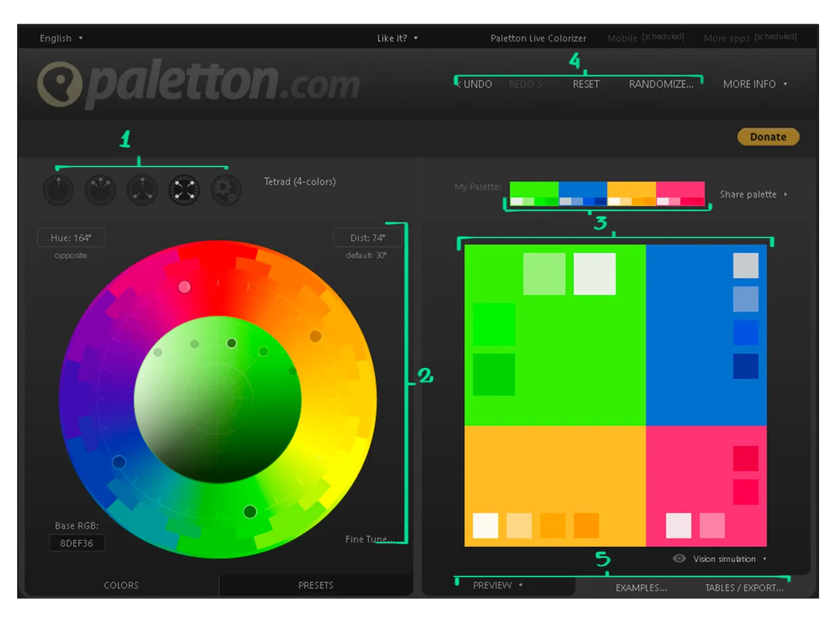Select the Triad color mode icon

click(142, 190)
